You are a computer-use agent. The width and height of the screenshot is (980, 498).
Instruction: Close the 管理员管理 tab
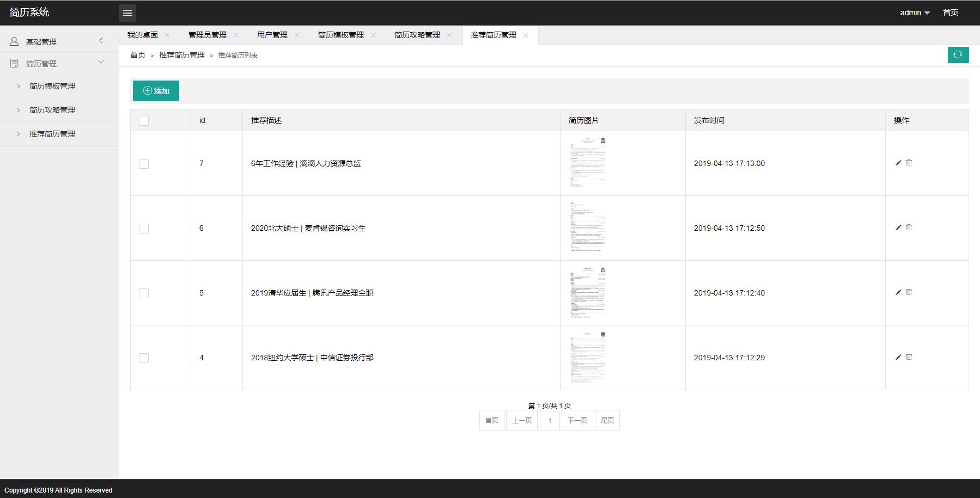[x=236, y=35]
